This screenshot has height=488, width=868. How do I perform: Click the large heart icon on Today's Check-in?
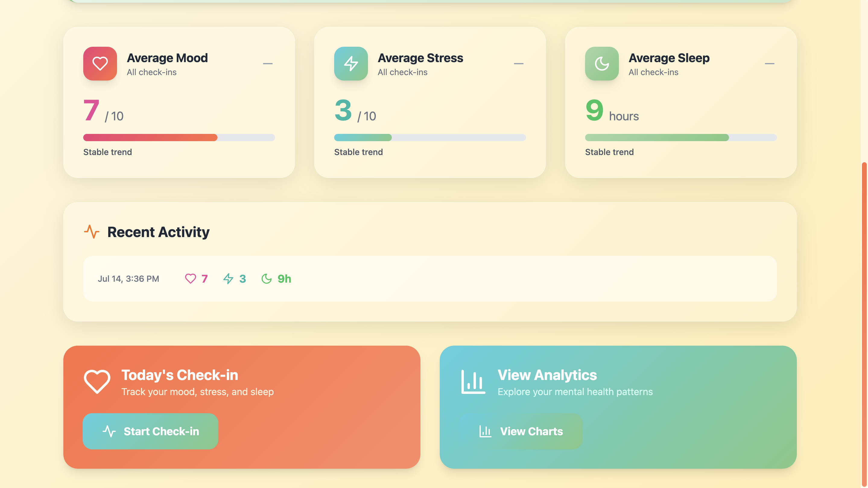[x=97, y=381]
